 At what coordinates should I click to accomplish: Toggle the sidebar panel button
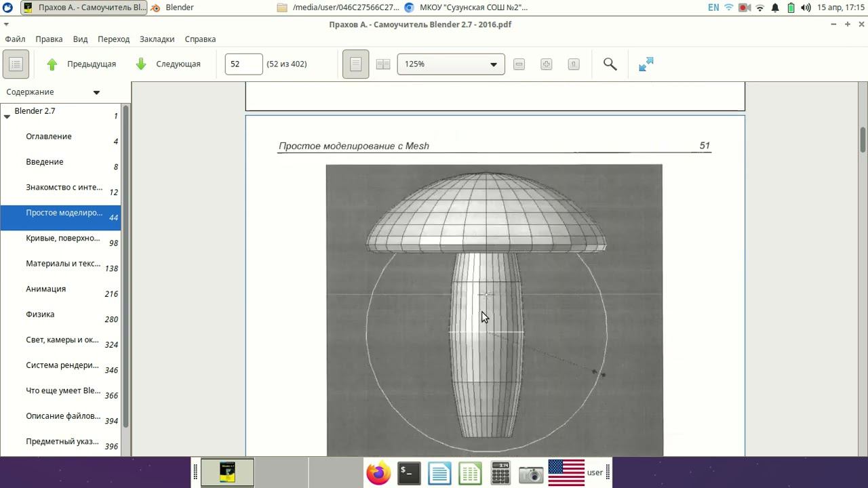16,64
